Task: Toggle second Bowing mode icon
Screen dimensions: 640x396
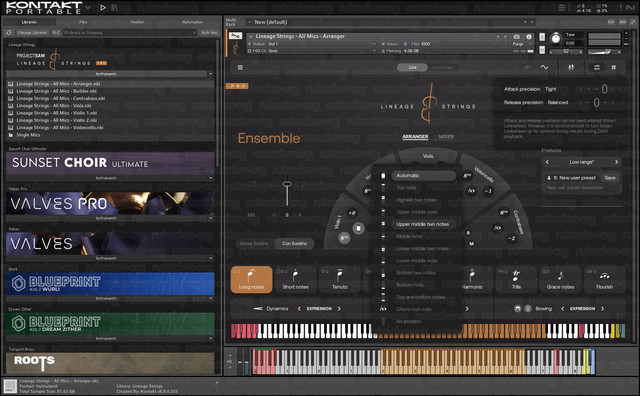Action: tap(528, 309)
